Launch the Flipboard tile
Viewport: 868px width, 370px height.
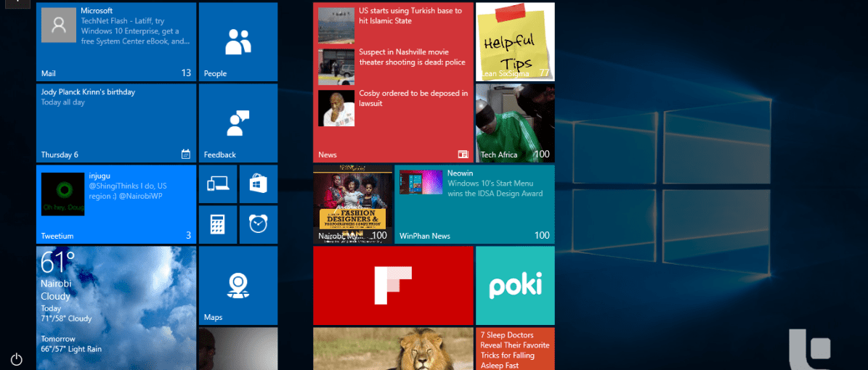point(393,285)
